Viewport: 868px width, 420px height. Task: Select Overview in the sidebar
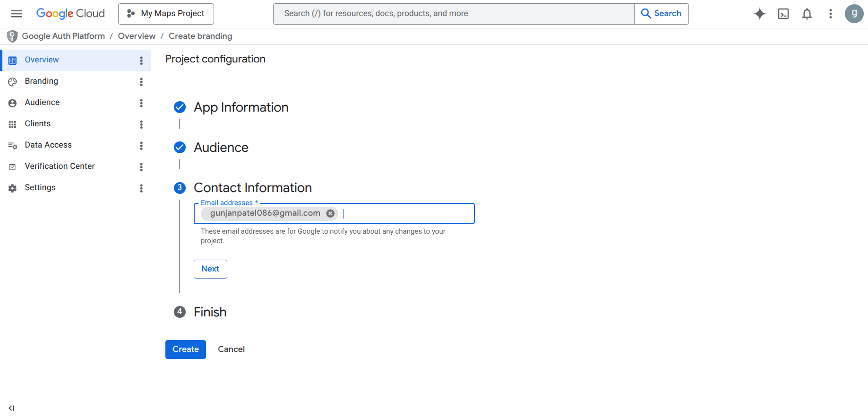tap(76, 60)
